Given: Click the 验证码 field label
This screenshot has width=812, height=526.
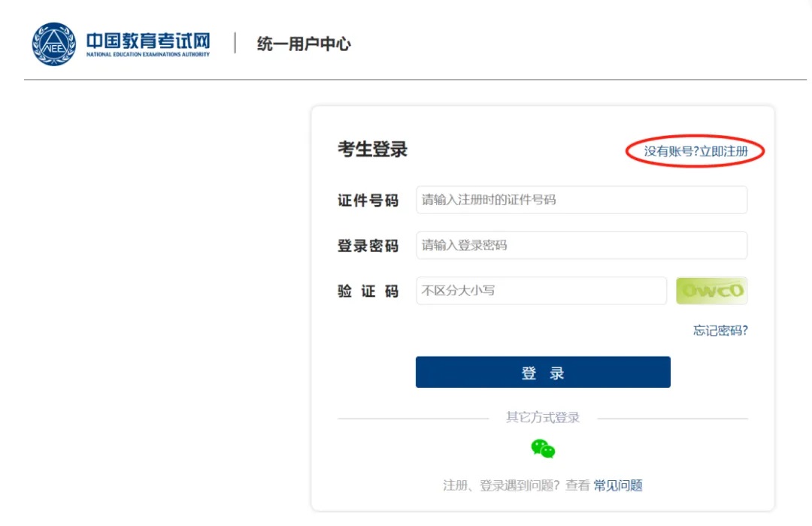Looking at the screenshot, I should click(x=368, y=292).
